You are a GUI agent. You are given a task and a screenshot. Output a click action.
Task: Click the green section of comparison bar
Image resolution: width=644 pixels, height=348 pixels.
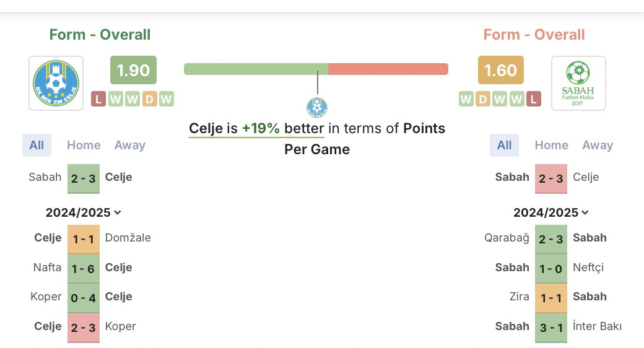click(256, 69)
